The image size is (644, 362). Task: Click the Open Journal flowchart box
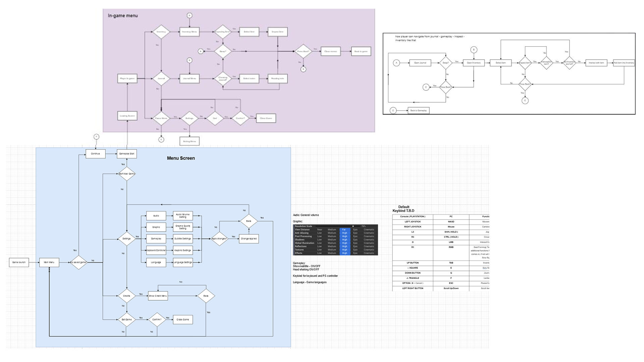(420, 63)
